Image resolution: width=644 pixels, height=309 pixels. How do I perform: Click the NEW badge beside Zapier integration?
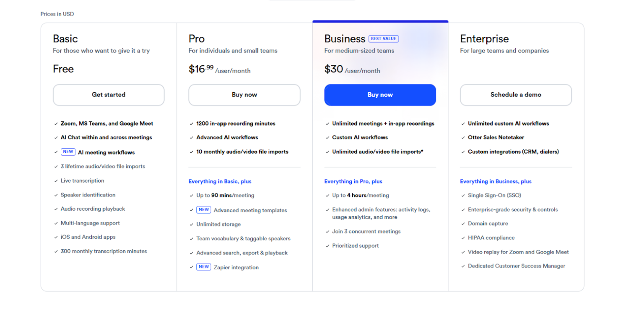(x=204, y=267)
